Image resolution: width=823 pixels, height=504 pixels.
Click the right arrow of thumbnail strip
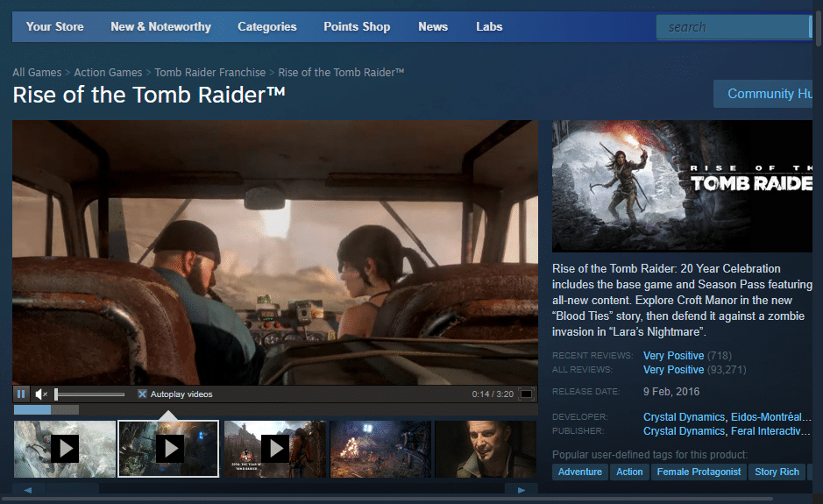pos(521,490)
